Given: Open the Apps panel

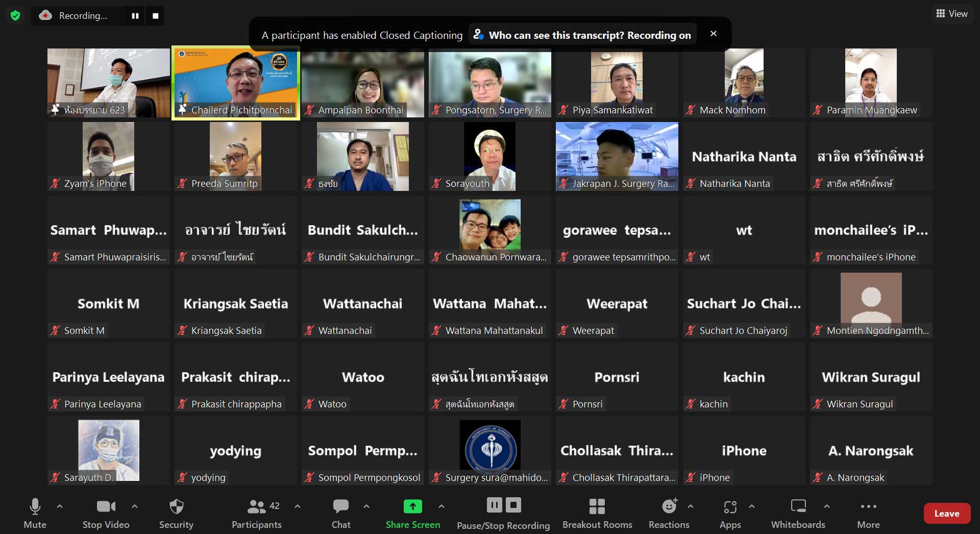Looking at the screenshot, I should click(x=730, y=513).
